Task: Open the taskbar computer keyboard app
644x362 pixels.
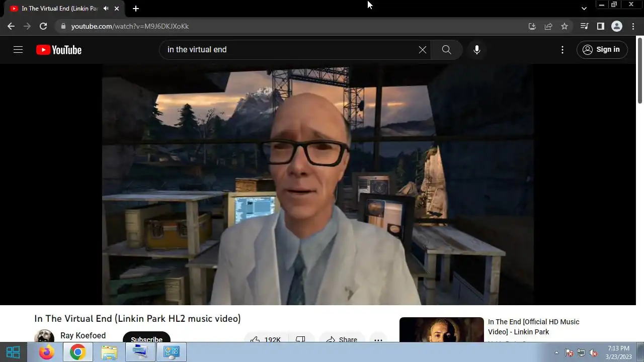Action: click(x=140, y=352)
